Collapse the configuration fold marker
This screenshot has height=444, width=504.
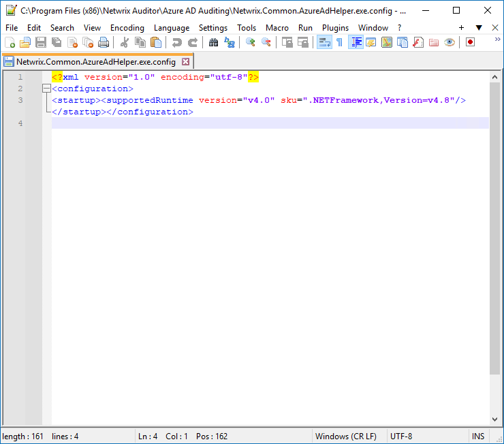(46, 89)
